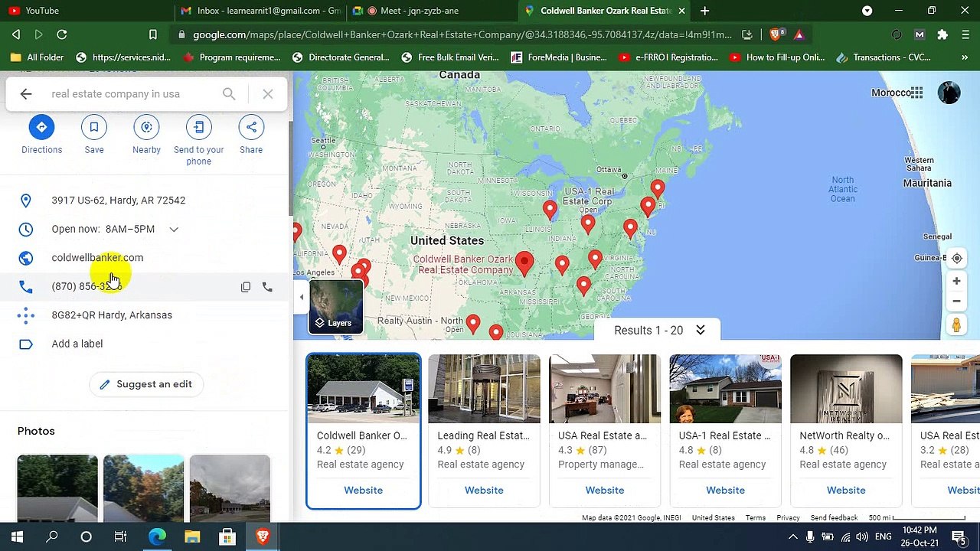Image resolution: width=980 pixels, height=551 pixels.
Task: Click the Coldwell Banker Ozark map pin
Action: [x=524, y=263]
